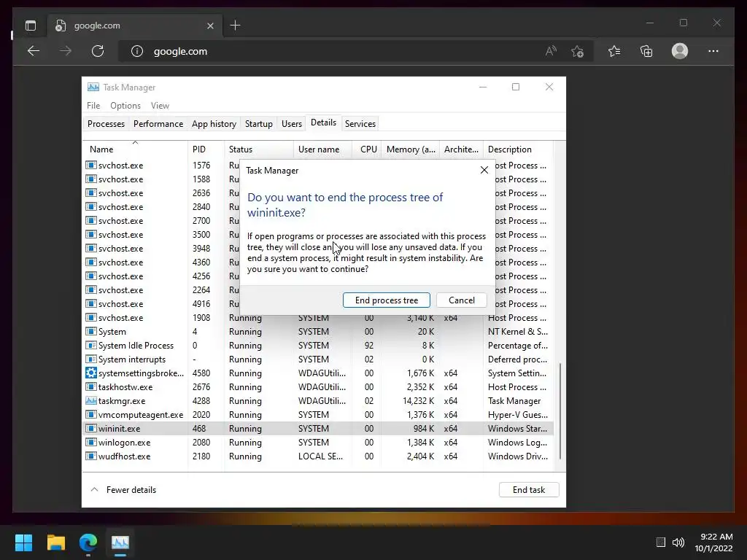The height and width of the screenshot is (560, 747).
Task: Click the systemsettingsbroker gear icon
Action: click(x=91, y=373)
